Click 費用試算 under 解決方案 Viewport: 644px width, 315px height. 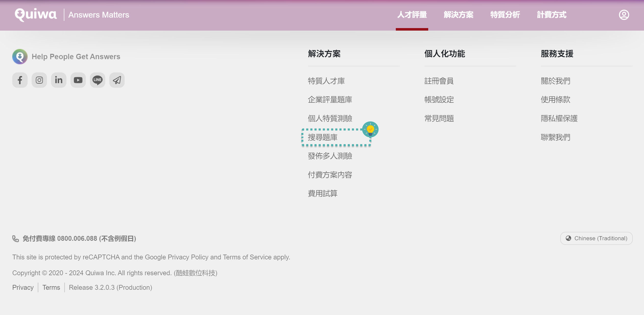pyautogui.click(x=322, y=193)
